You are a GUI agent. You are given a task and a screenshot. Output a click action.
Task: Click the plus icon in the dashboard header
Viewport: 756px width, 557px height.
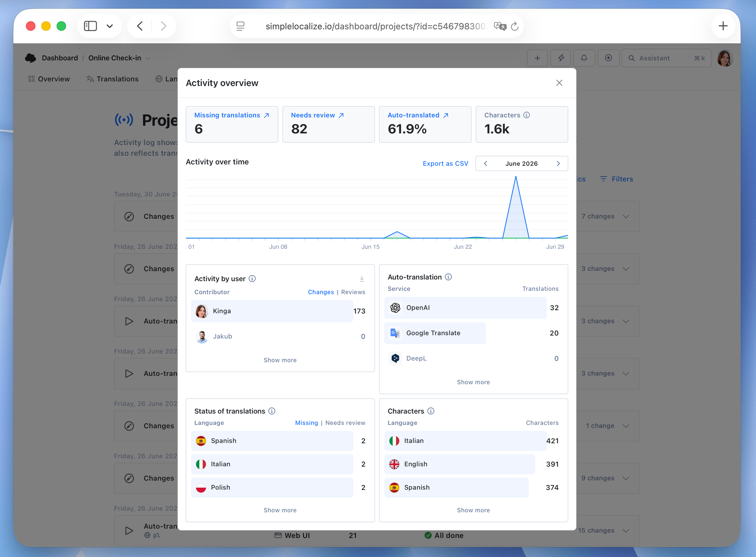tap(537, 58)
